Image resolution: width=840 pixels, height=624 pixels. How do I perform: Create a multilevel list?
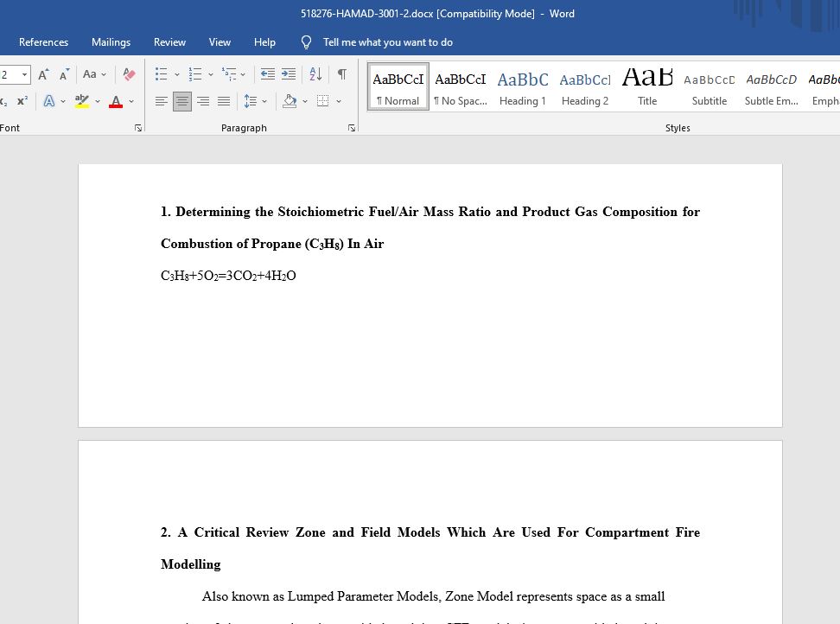(x=229, y=74)
